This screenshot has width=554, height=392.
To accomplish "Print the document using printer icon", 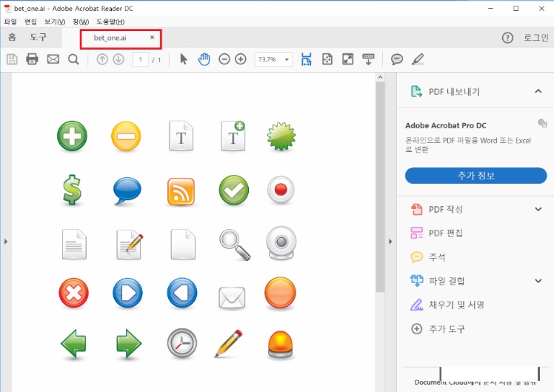I will pos(32,59).
